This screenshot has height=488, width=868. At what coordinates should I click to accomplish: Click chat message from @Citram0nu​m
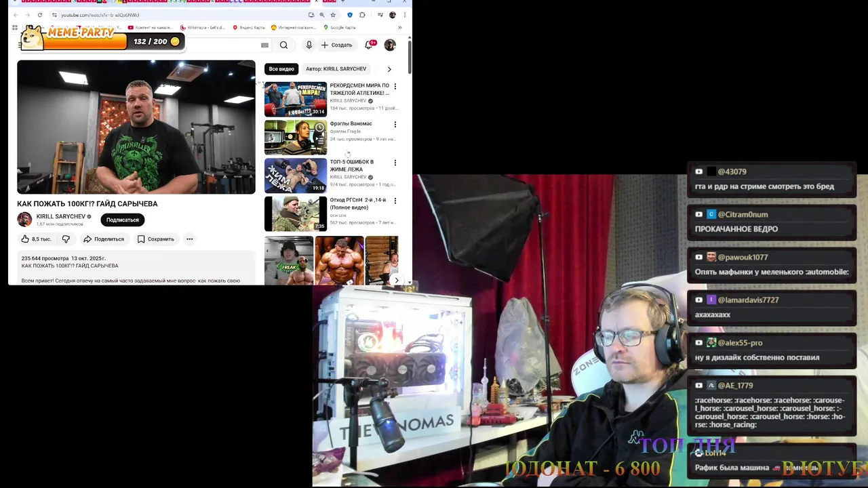(772, 222)
